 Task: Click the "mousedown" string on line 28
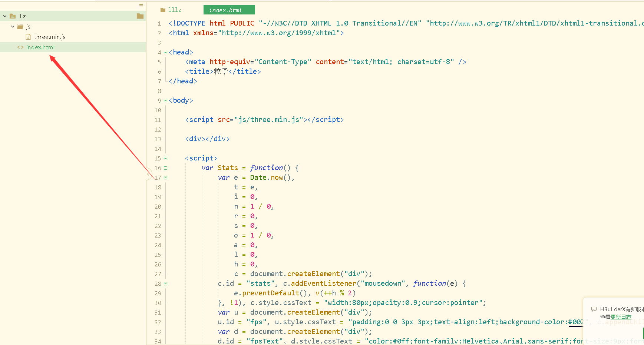point(383,283)
